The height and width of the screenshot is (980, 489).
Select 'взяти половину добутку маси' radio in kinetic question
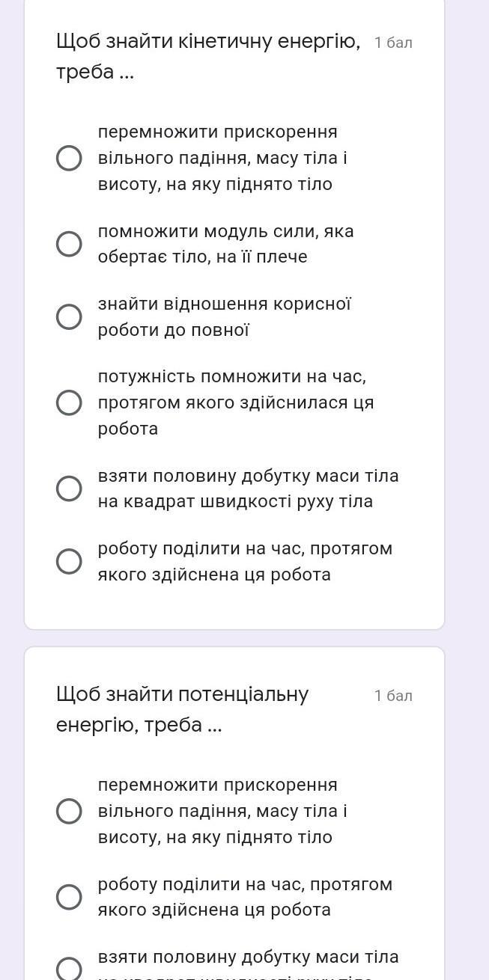pos(69,489)
